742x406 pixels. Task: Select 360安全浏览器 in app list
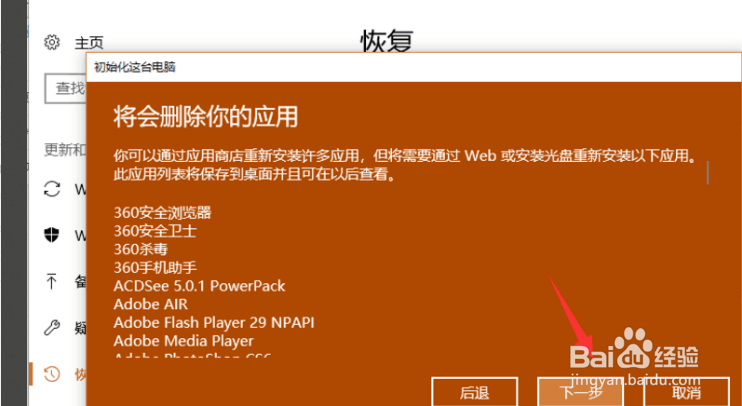[x=162, y=212]
